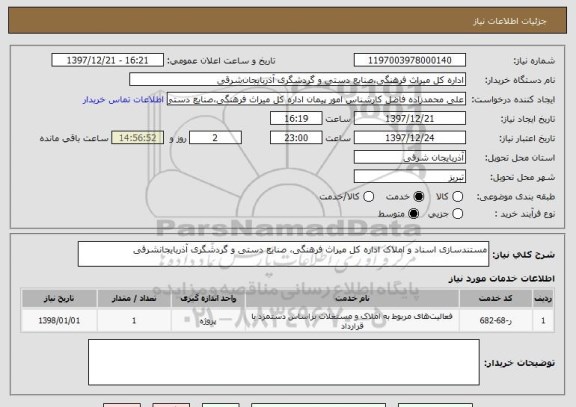Click the validity date field 1397/12/24
576x407 pixels.
410,138
